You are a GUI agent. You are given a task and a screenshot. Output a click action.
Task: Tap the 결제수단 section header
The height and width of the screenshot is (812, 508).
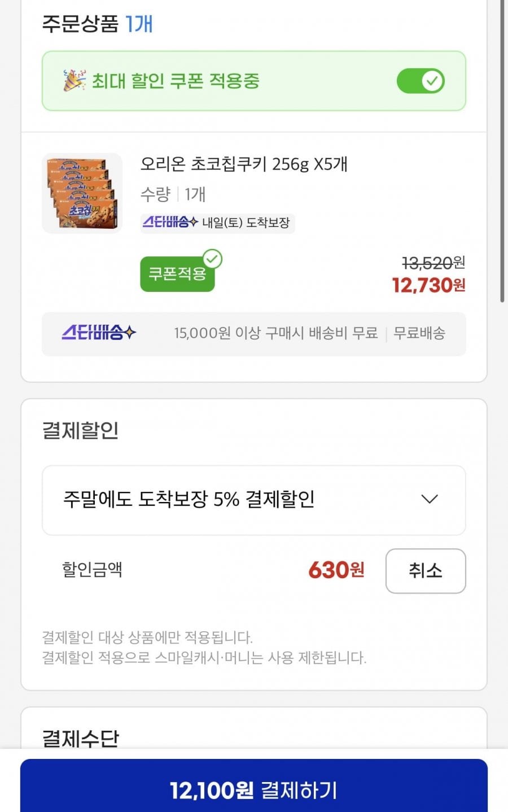[x=81, y=737]
